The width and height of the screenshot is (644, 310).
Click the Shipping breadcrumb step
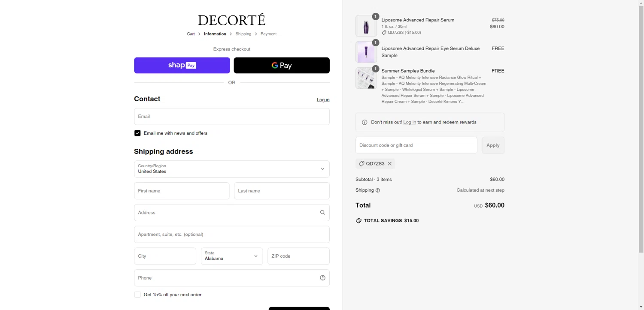click(x=243, y=34)
